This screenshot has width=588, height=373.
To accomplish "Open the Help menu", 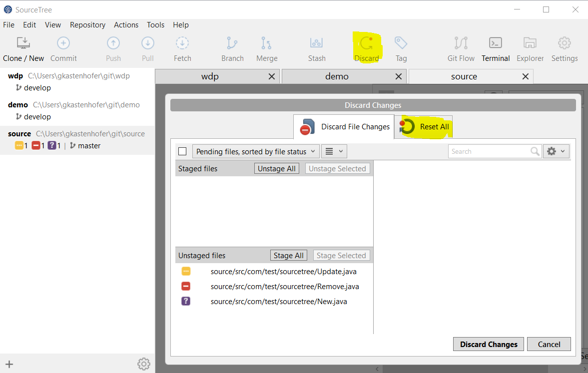I will [181, 25].
